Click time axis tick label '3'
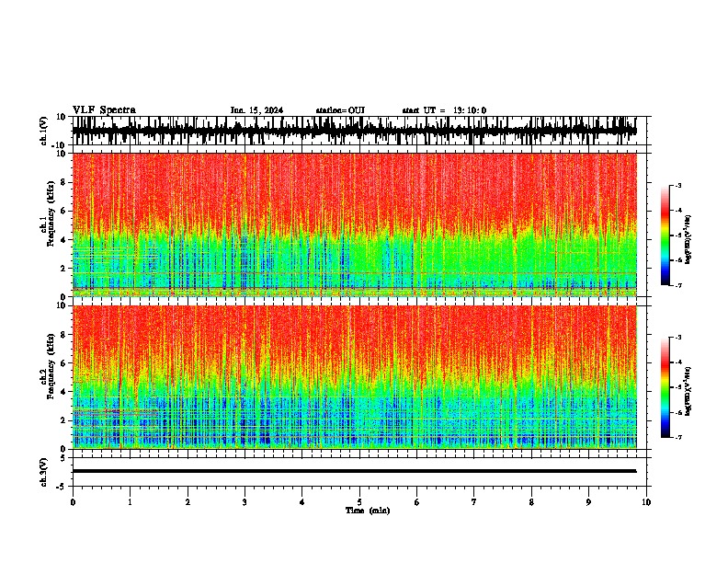The height and width of the screenshot is (563, 728). [x=245, y=502]
